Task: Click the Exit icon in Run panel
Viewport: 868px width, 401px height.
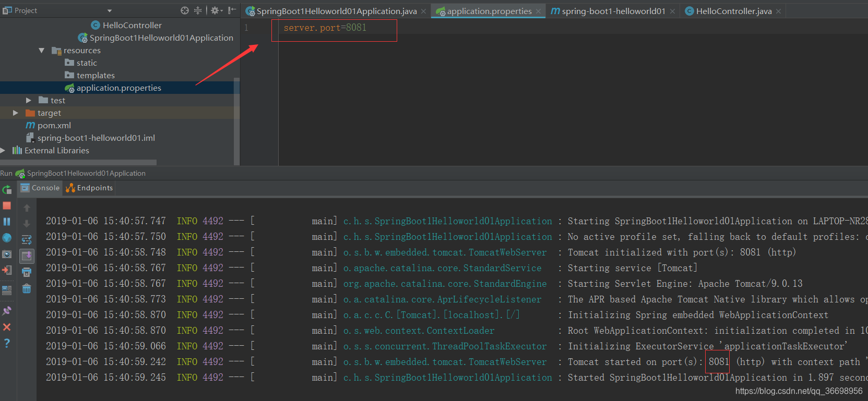Action: tap(7, 270)
